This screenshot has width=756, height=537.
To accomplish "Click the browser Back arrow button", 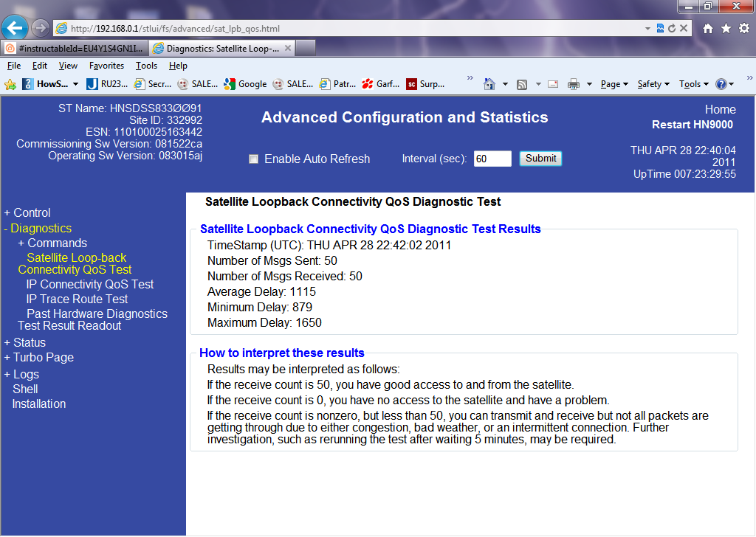I will 15,29.
